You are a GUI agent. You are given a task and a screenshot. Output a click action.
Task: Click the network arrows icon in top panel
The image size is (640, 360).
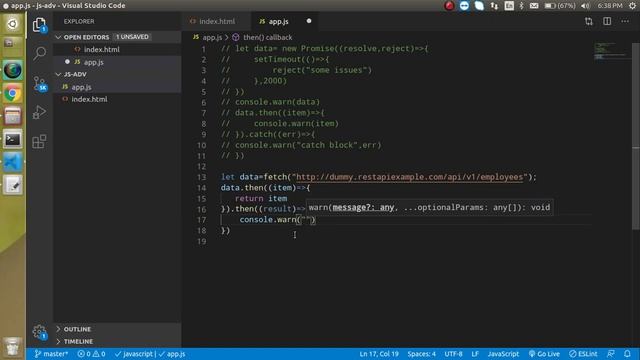tap(494, 6)
